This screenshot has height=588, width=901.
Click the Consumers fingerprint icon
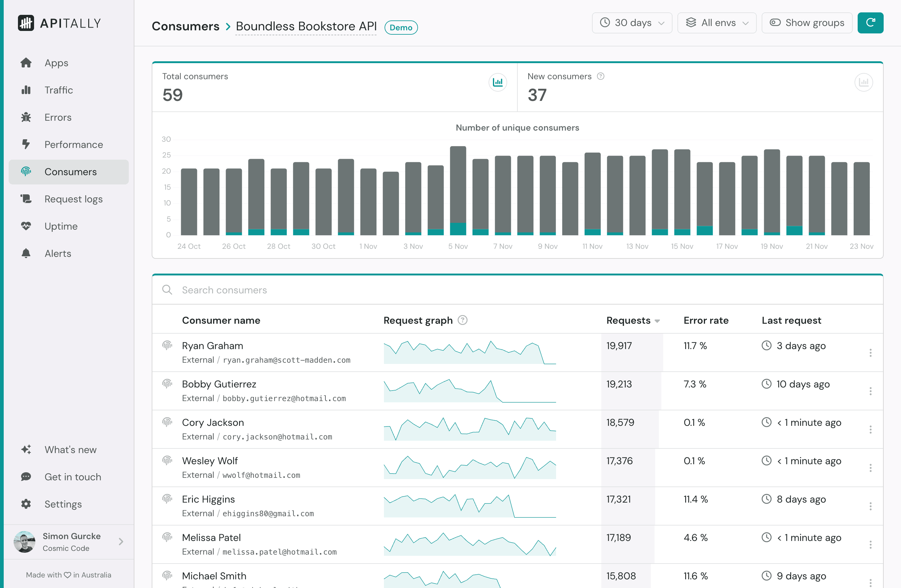pos(26,172)
